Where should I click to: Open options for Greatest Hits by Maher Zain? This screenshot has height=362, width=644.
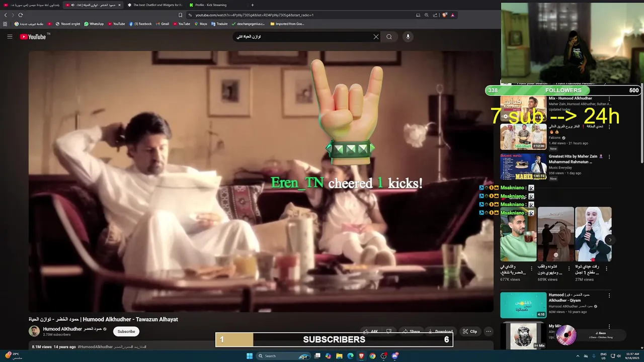coord(609,157)
